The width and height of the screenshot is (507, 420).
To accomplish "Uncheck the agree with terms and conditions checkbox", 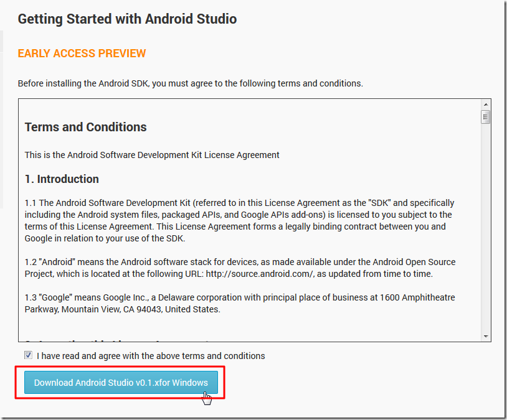I will click(28, 355).
